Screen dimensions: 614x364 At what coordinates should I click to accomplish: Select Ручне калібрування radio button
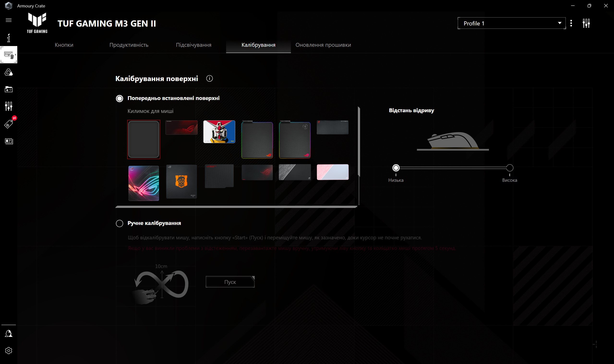120,223
